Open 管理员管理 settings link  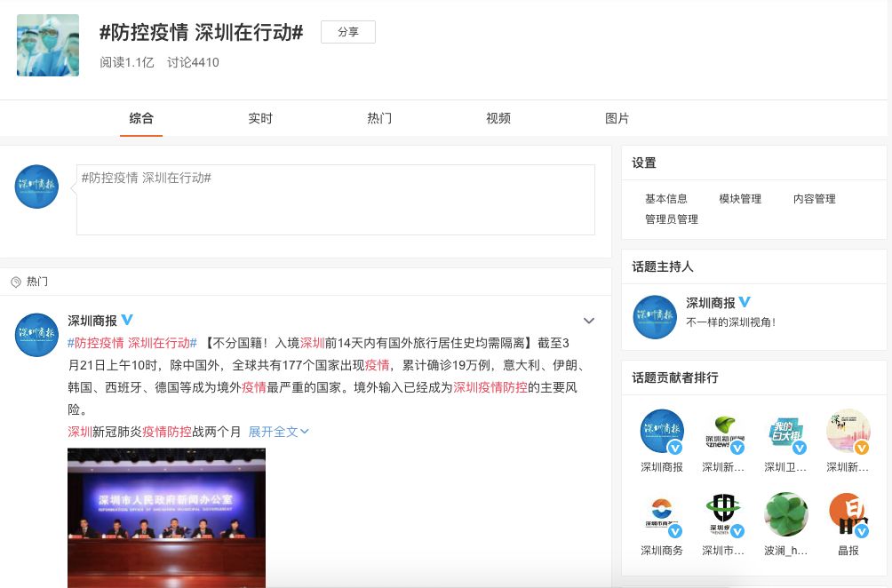(672, 219)
